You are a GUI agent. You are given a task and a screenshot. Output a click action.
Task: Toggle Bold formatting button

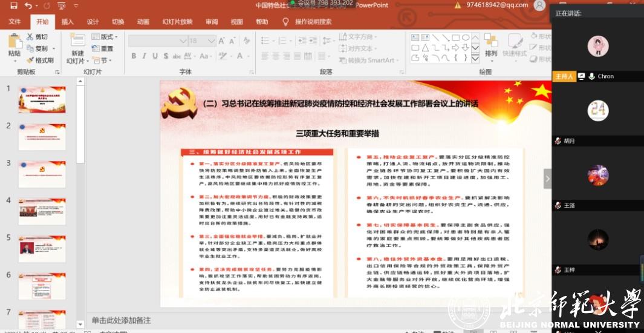134,56
